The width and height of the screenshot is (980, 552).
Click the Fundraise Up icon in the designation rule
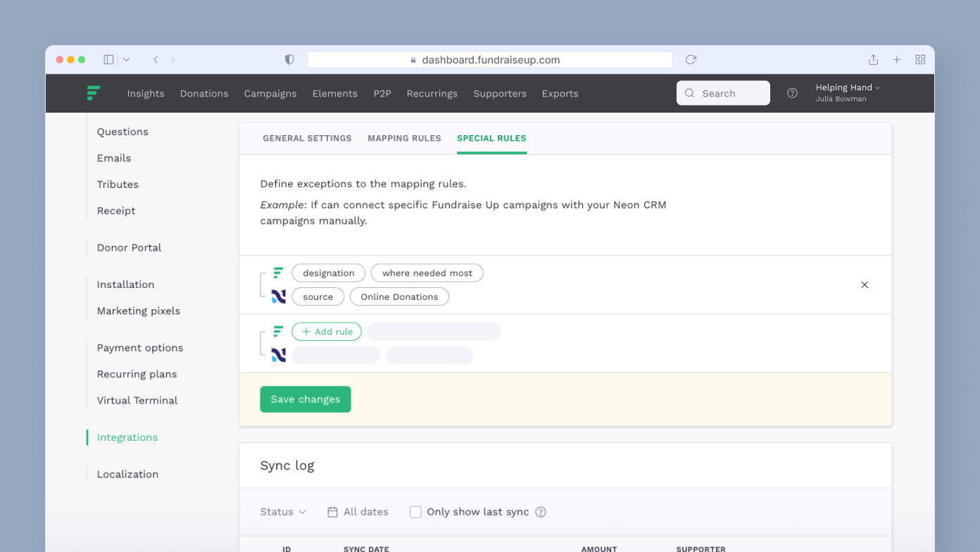279,273
